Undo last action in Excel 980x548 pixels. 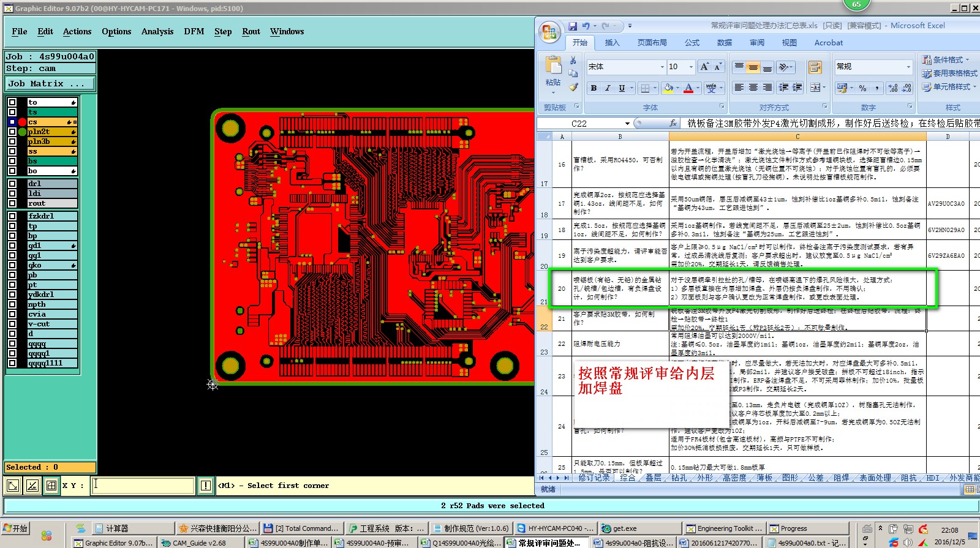point(586,26)
